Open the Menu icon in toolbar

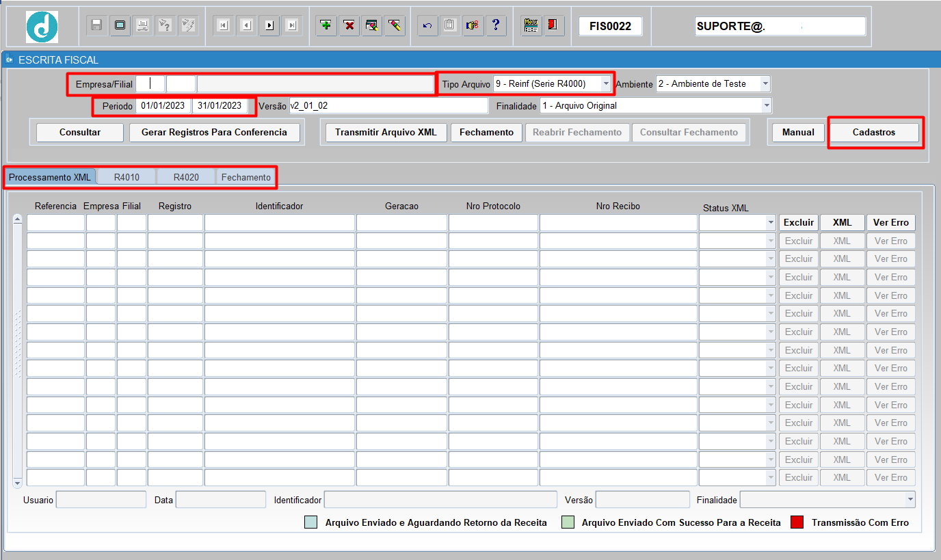(531, 25)
